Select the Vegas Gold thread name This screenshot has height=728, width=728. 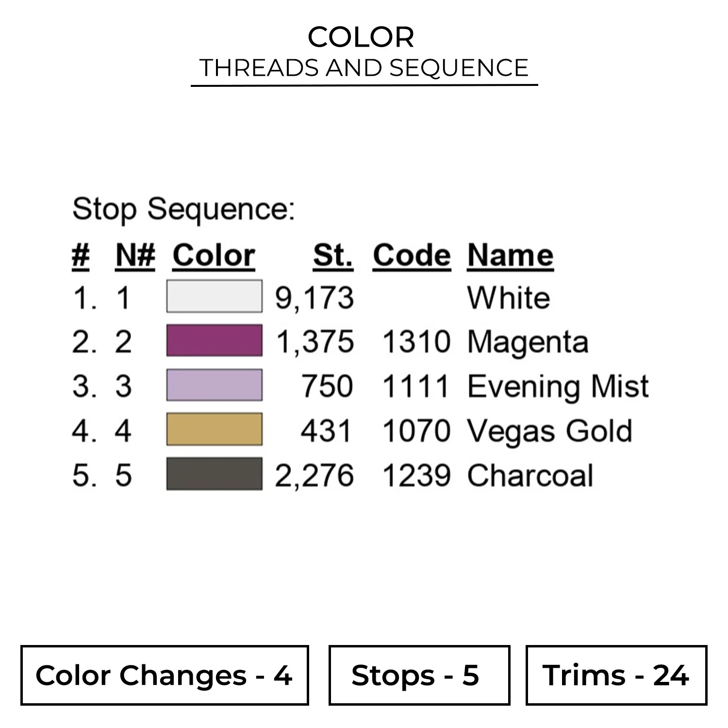549,431
